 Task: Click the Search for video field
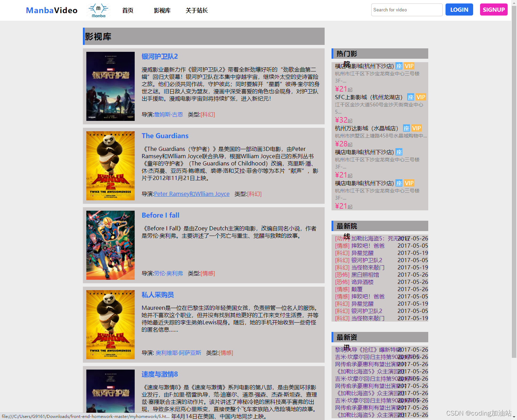pyautogui.click(x=407, y=10)
